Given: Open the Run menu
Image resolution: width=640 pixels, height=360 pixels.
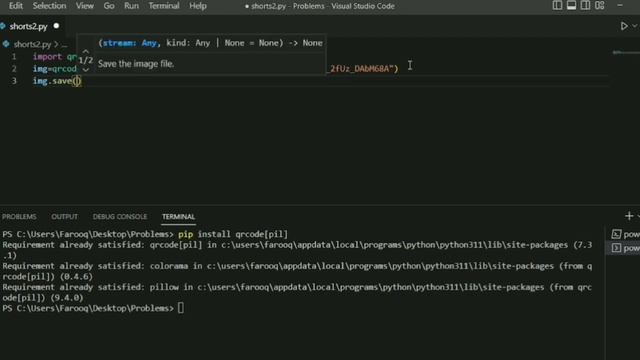Looking at the screenshot, I should tap(131, 6).
